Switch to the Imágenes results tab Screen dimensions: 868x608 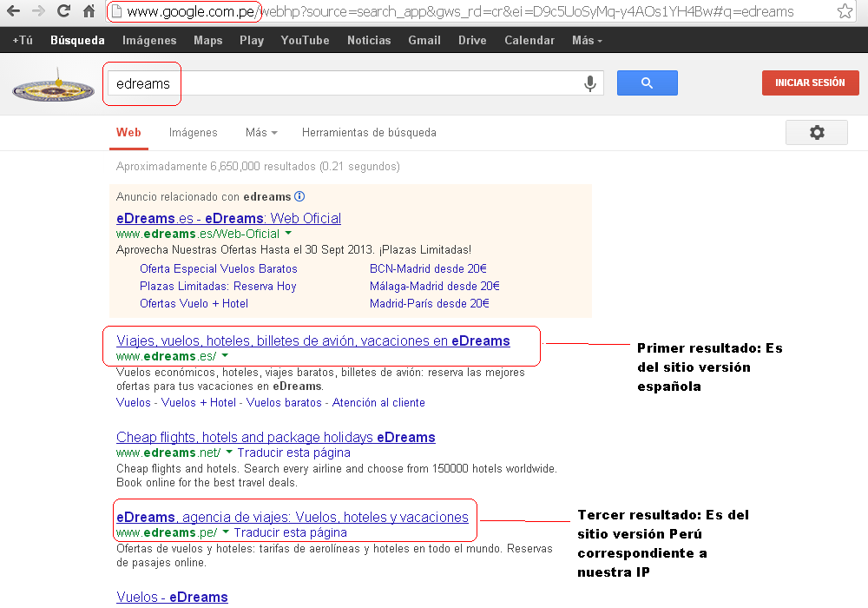(194, 132)
